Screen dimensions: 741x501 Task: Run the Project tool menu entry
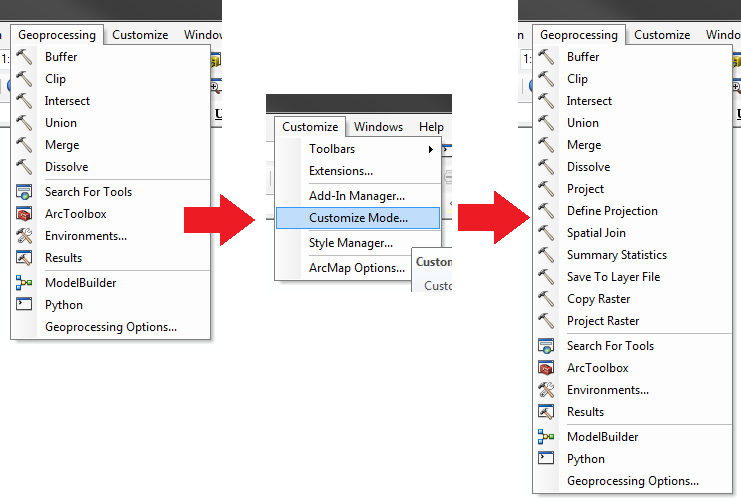tap(585, 189)
